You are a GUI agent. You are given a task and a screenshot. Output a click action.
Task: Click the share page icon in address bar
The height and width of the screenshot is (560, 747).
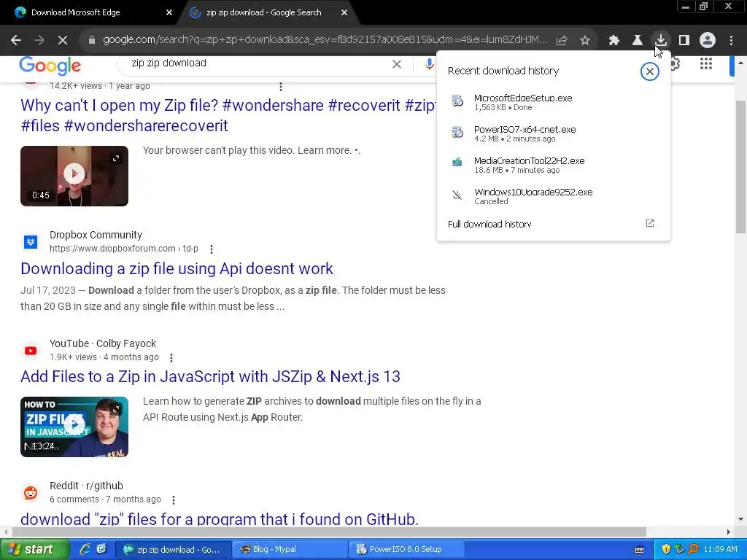point(562,41)
